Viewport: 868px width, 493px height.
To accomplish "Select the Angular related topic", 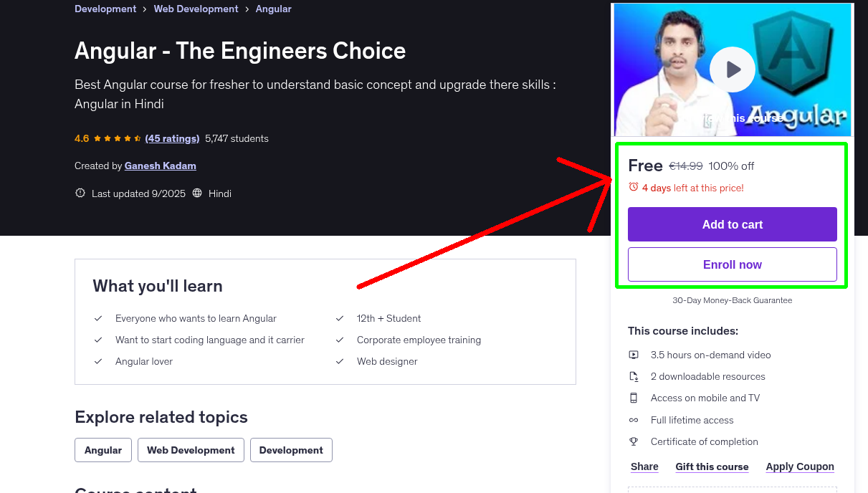I will click(x=102, y=450).
